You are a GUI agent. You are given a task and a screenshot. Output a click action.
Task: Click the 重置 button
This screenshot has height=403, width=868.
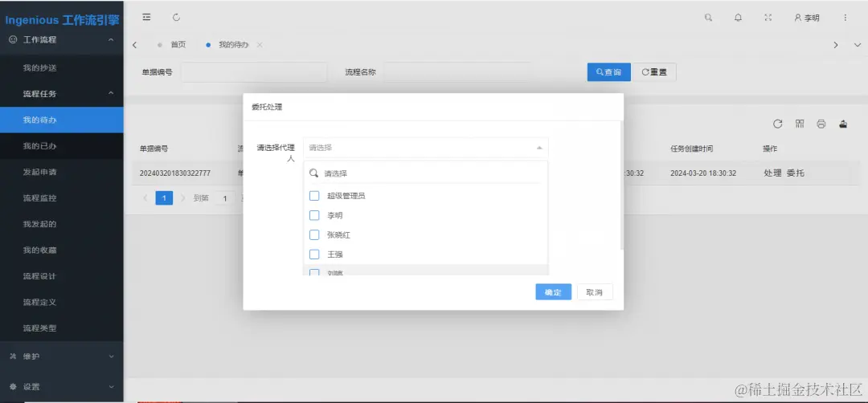(x=653, y=72)
